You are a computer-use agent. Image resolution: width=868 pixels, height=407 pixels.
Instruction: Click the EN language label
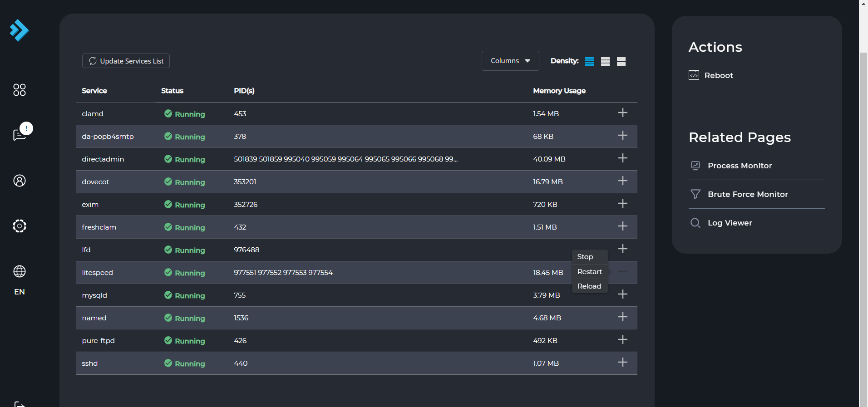tap(20, 292)
